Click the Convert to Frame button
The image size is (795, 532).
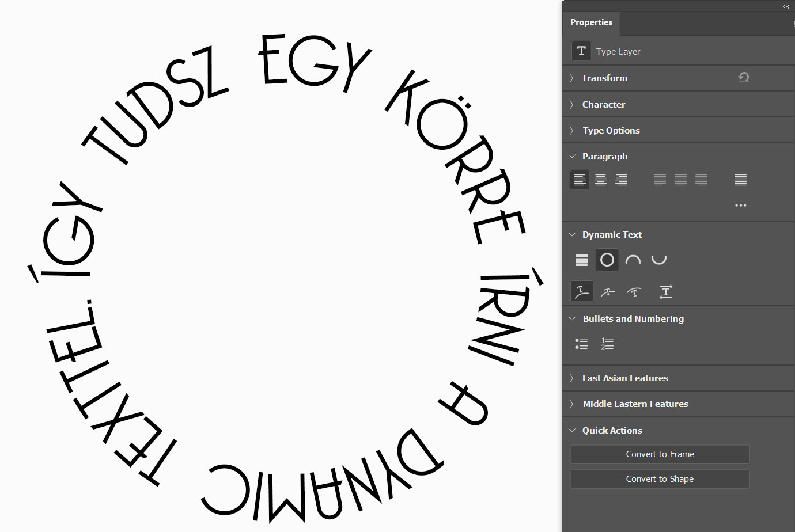click(660, 454)
